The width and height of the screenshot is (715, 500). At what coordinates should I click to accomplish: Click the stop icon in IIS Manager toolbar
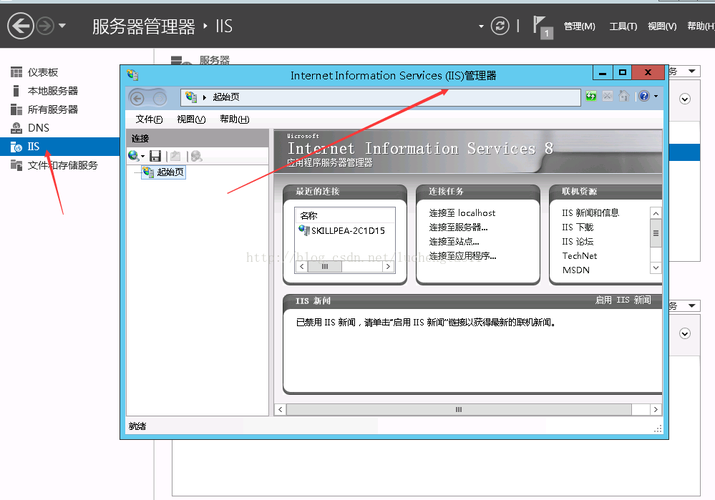pyautogui.click(x=607, y=96)
